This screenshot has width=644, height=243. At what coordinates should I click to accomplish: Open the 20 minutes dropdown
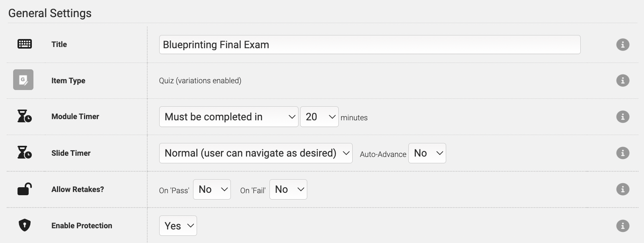(319, 117)
